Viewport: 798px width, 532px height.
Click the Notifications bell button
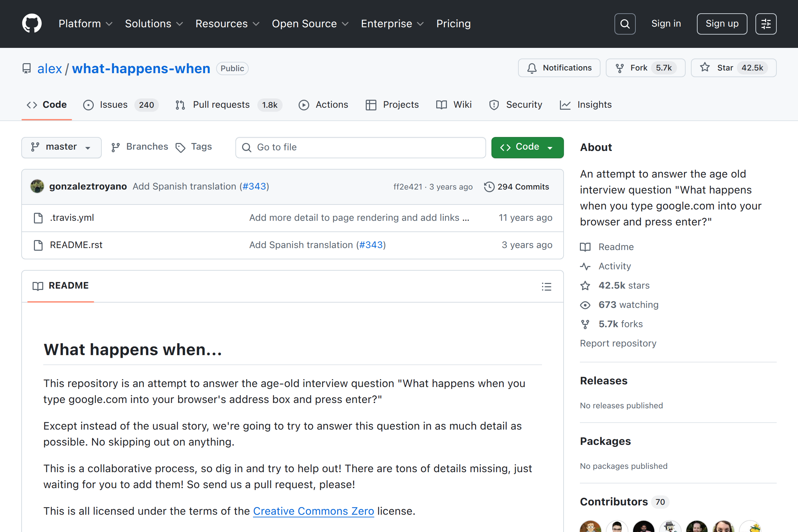pyautogui.click(x=559, y=68)
